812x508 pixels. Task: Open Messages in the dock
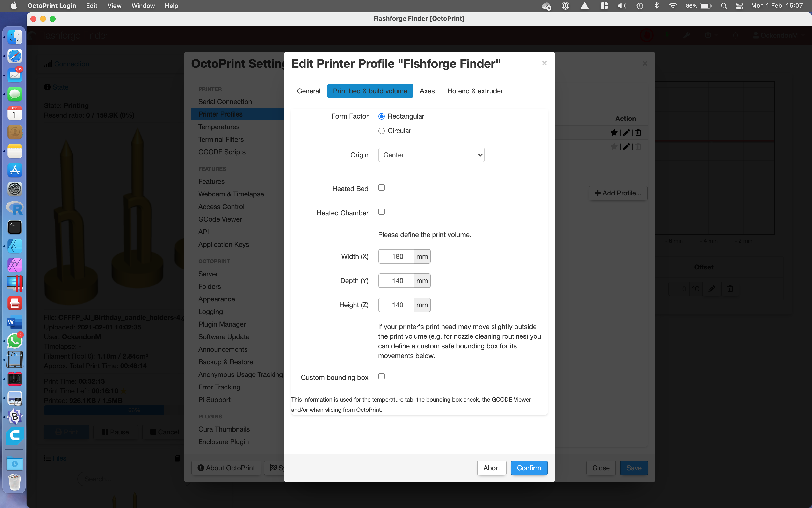coord(15,94)
